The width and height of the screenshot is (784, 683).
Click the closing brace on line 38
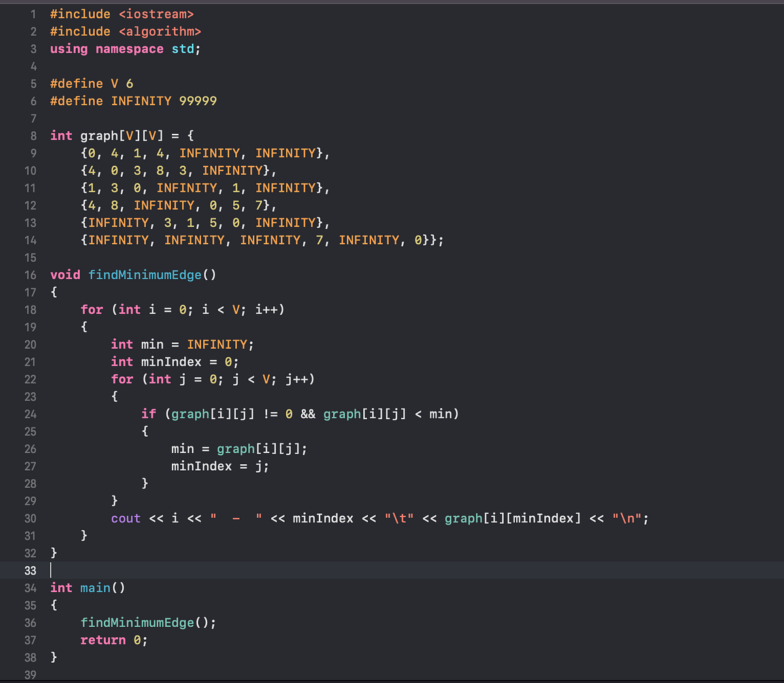point(54,657)
